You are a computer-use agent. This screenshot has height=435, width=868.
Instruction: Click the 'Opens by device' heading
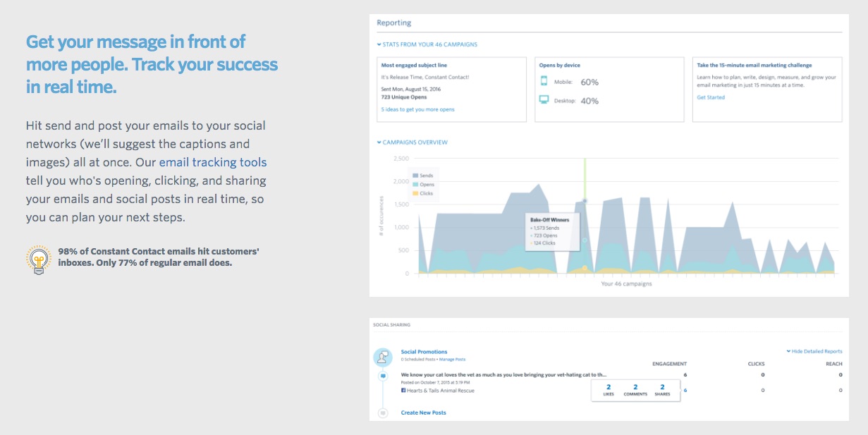click(560, 66)
